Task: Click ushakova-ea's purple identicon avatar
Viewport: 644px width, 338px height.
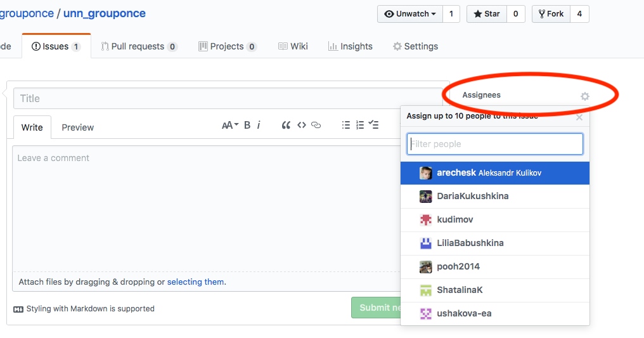Action: click(425, 314)
